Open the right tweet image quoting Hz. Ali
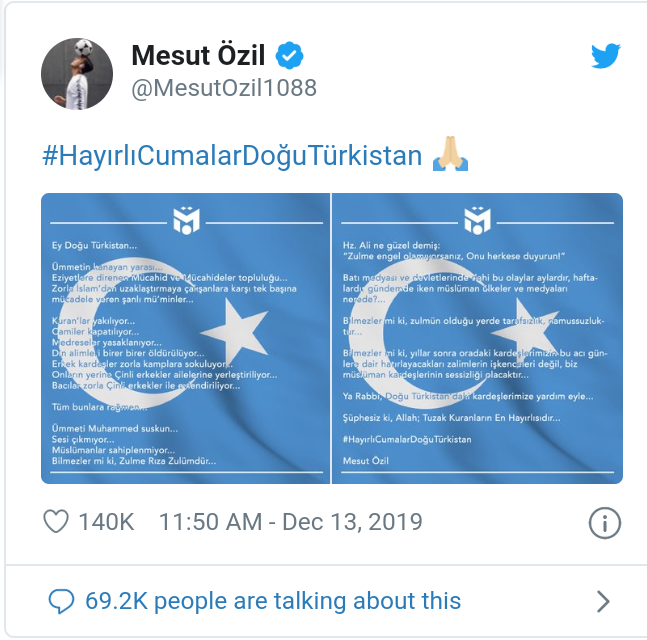Image resolution: width=647 pixels, height=640 pixels. pyautogui.click(x=477, y=340)
